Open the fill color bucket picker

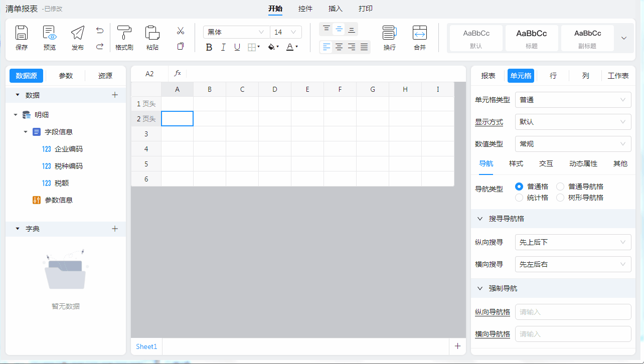point(272,47)
